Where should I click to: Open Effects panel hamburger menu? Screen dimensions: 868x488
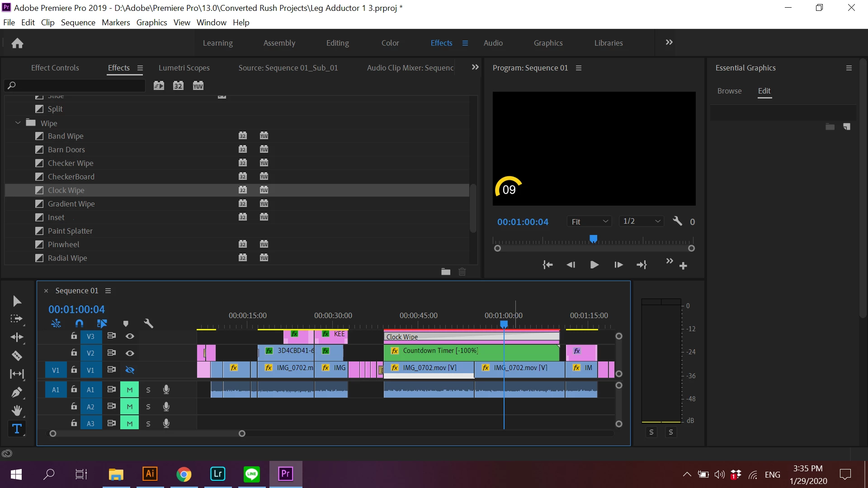[x=140, y=68]
